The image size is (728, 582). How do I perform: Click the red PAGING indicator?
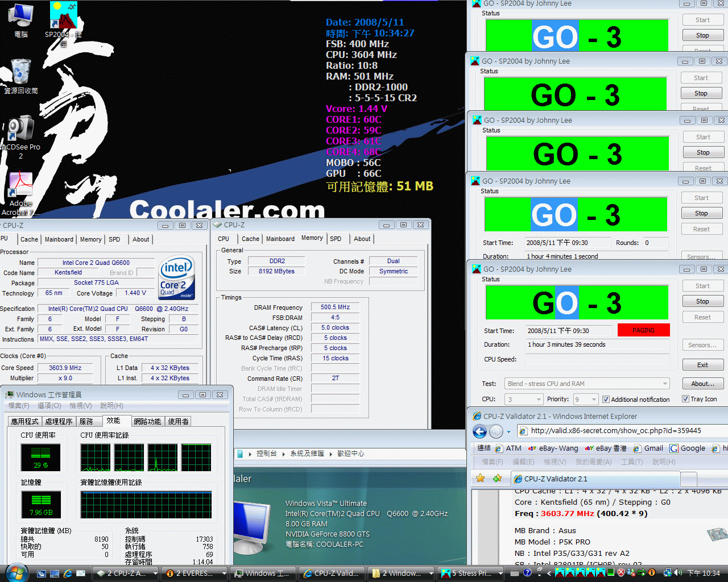[643, 330]
